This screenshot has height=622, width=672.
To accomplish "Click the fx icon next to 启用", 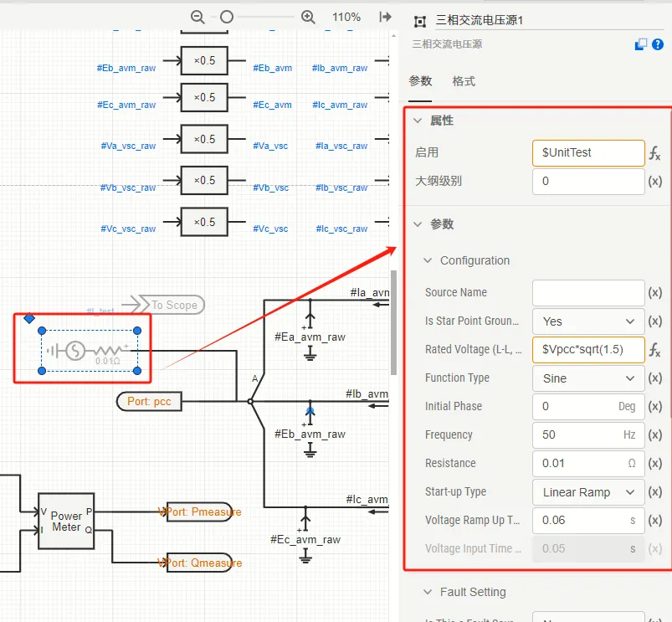I will pyautogui.click(x=655, y=153).
